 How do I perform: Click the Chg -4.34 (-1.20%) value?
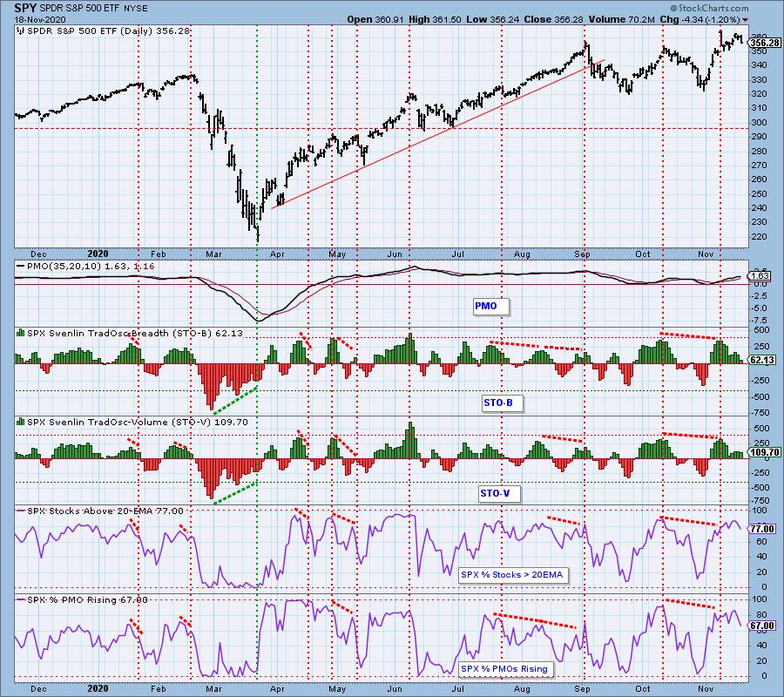pyautogui.click(x=700, y=19)
